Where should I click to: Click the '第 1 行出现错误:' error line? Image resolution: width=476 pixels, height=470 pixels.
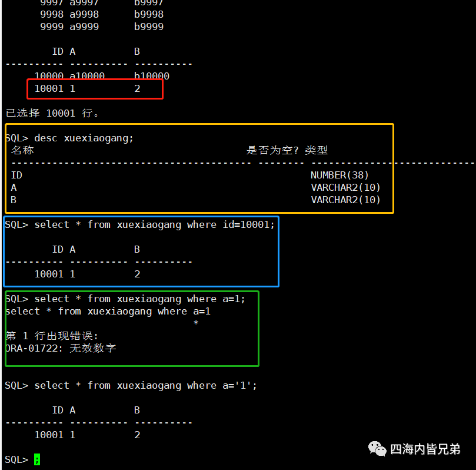coord(52,336)
